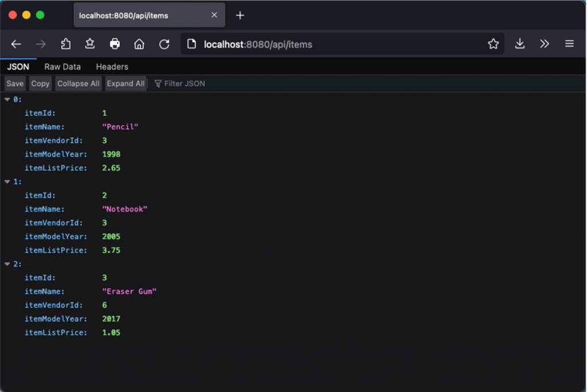Click the green maximize window button
Viewport: 587px width, 392px height.
pyautogui.click(x=40, y=15)
